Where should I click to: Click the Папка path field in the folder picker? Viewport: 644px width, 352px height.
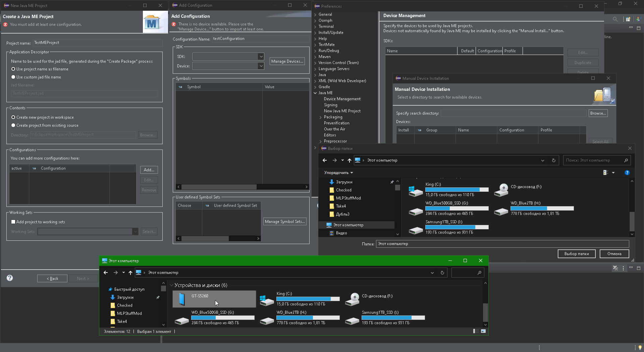pyautogui.click(x=502, y=244)
